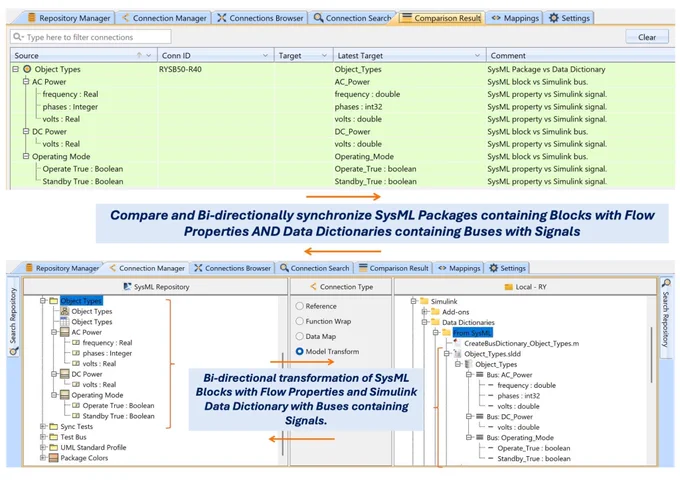This screenshot has height=480, width=680.
Task: Collapse the Bus: Operating_Mode node
Action: (x=469, y=438)
